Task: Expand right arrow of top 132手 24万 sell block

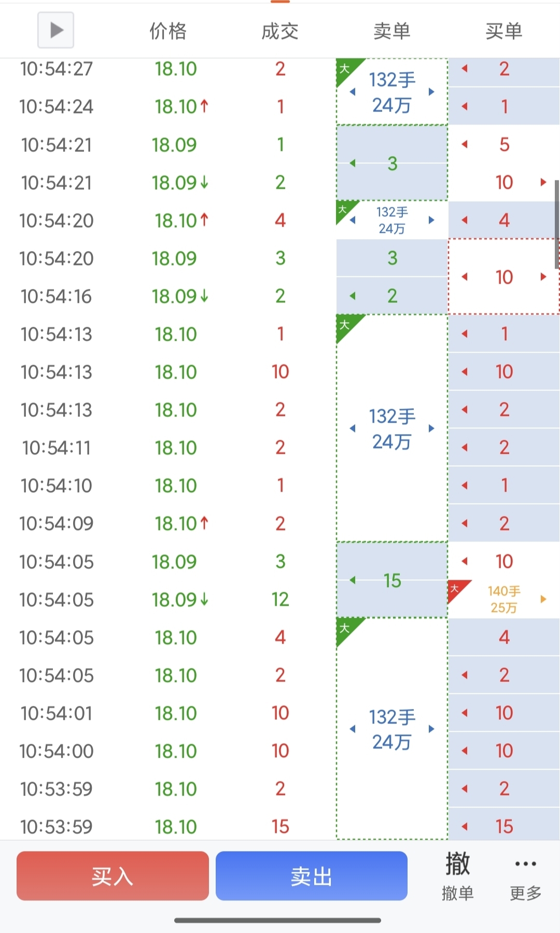Action: 431,92
